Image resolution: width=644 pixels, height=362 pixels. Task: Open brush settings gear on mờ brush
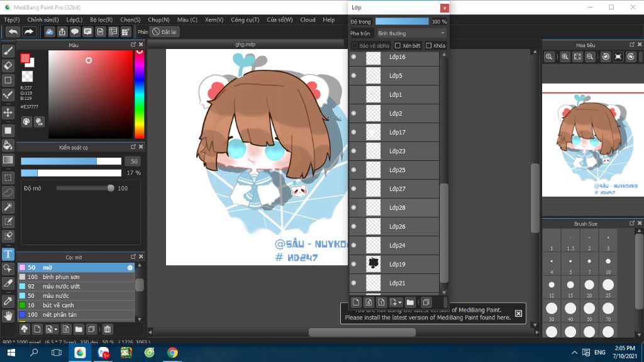pos(130,268)
